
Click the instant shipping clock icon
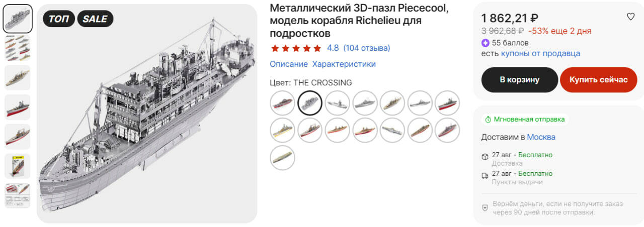(488, 120)
